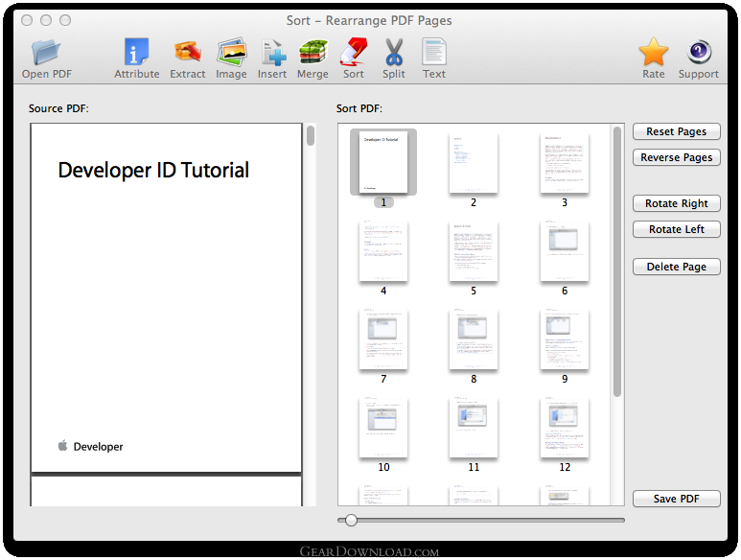Viewport: 741px width, 560px height.
Task: Select page 11 thumbnail
Action: click(474, 427)
